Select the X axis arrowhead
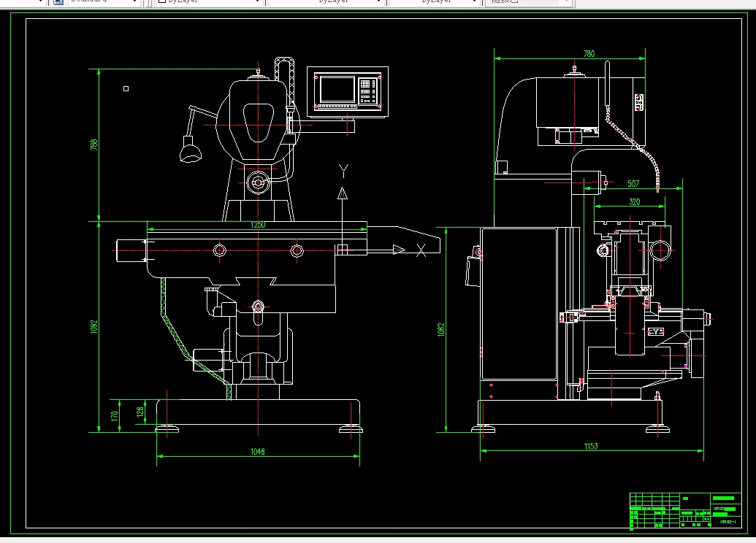This screenshot has height=543, width=756. tap(399, 250)
